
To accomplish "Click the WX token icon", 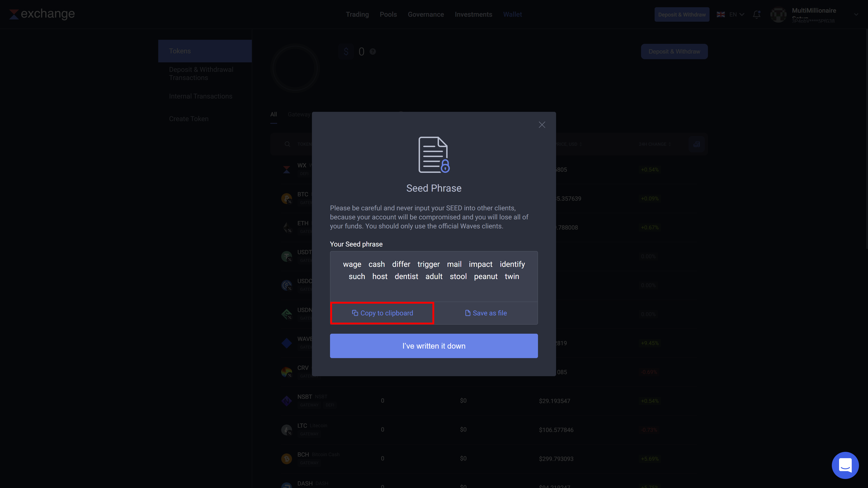I will pos(286,169).
